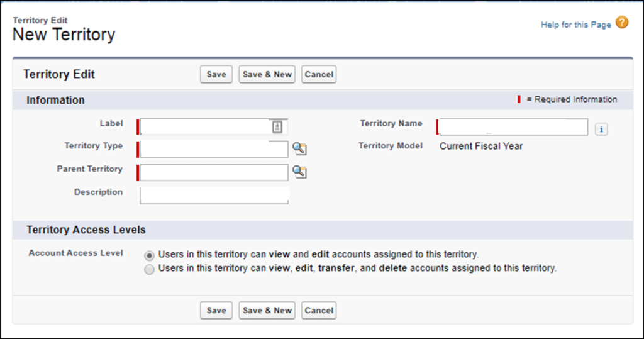The width and height of the screenshot is (644, 339).
Task: Click the info icon beside Territory Name
Action: click(601, 129)
